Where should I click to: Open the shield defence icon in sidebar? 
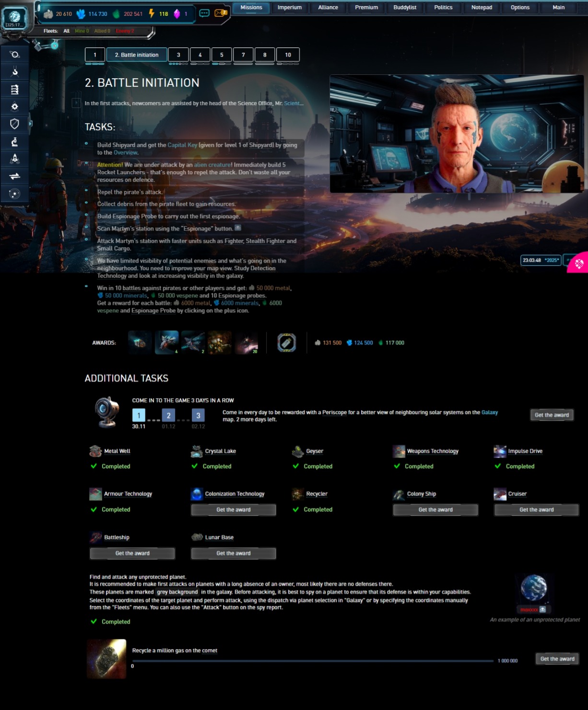[x=14, y=124]
